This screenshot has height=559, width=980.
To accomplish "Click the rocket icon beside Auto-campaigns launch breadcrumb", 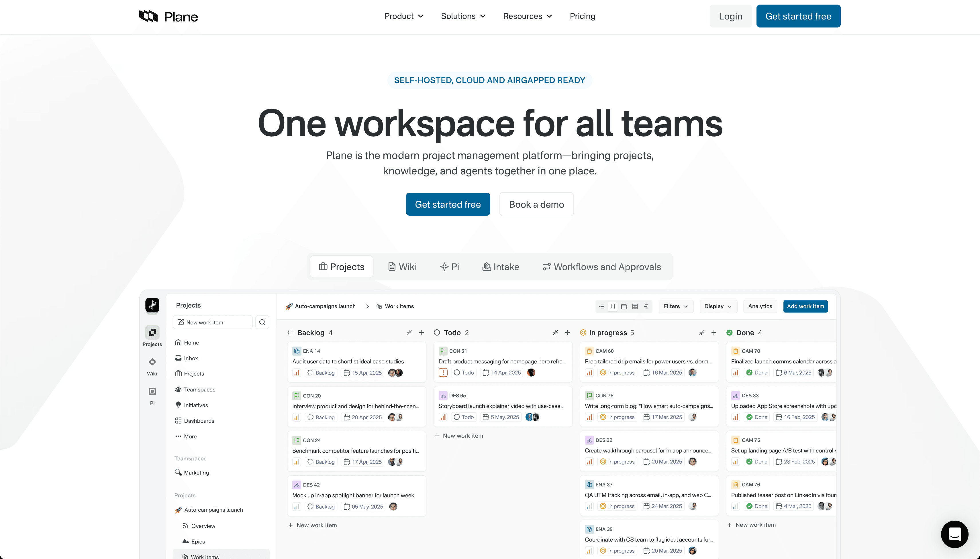I will click(289, 306).
